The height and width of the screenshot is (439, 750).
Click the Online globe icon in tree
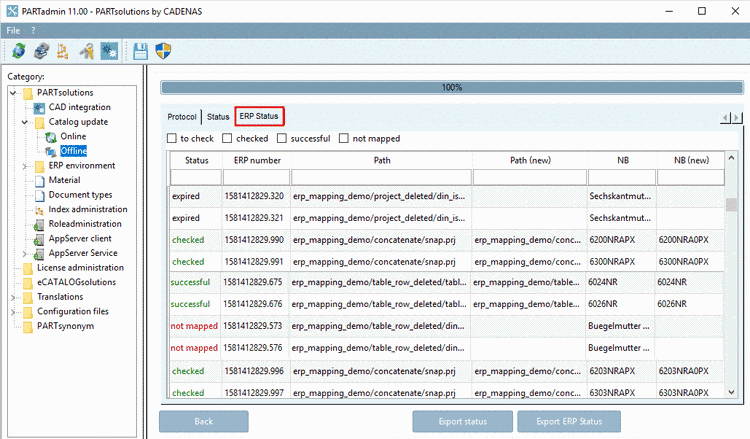51,137
